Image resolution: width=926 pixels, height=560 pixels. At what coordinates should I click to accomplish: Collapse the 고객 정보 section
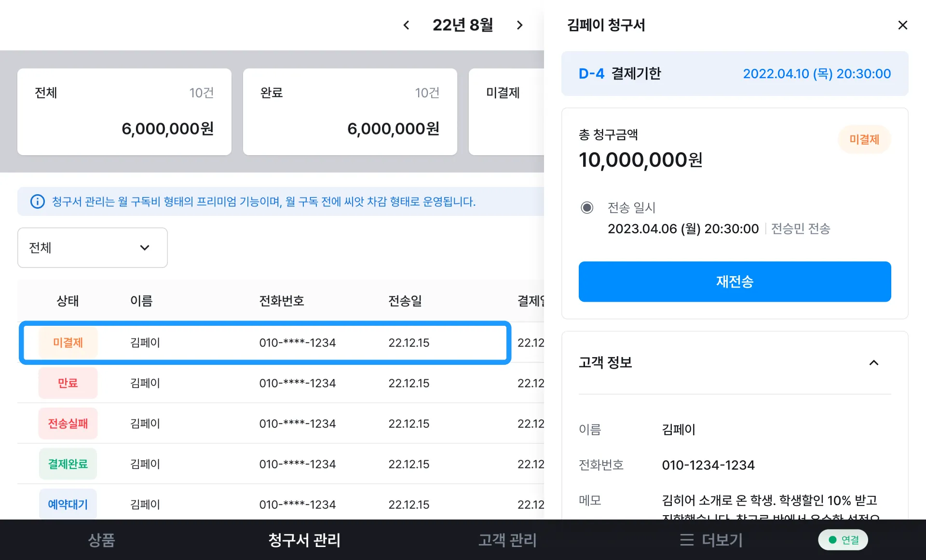(873, 362)
